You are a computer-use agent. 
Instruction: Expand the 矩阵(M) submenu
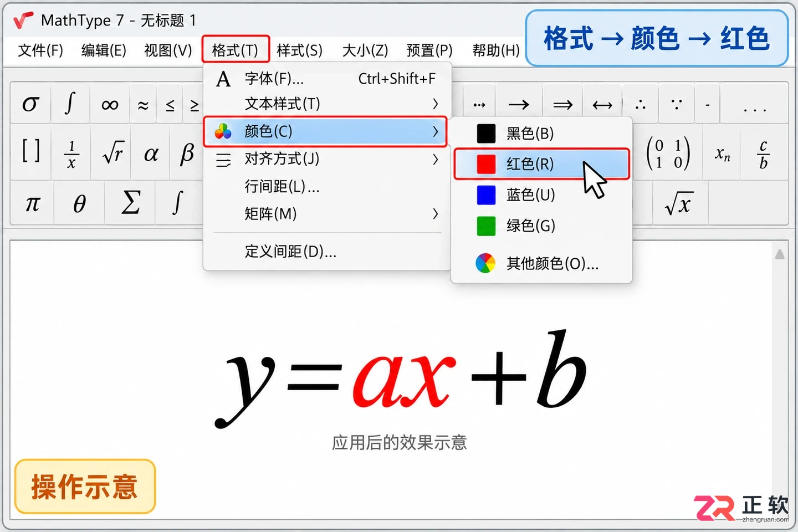click(327, 214)
